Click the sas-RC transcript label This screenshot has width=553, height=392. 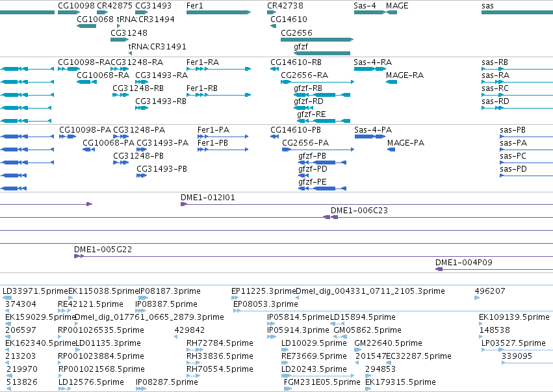pos(495,88)
